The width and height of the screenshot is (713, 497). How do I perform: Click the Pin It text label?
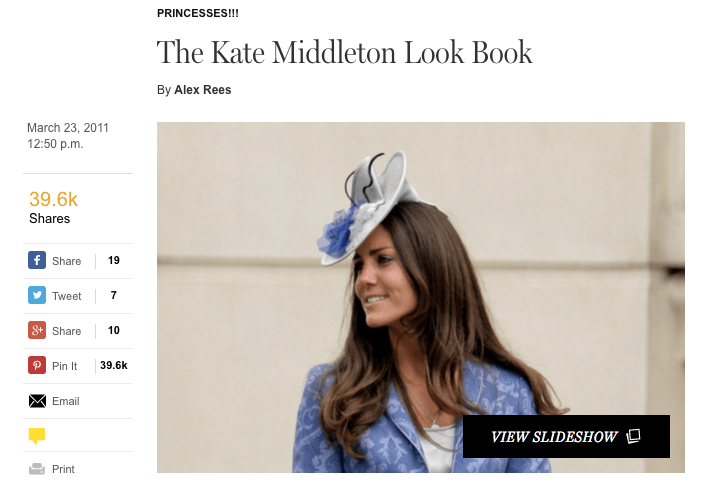[64, 366]
